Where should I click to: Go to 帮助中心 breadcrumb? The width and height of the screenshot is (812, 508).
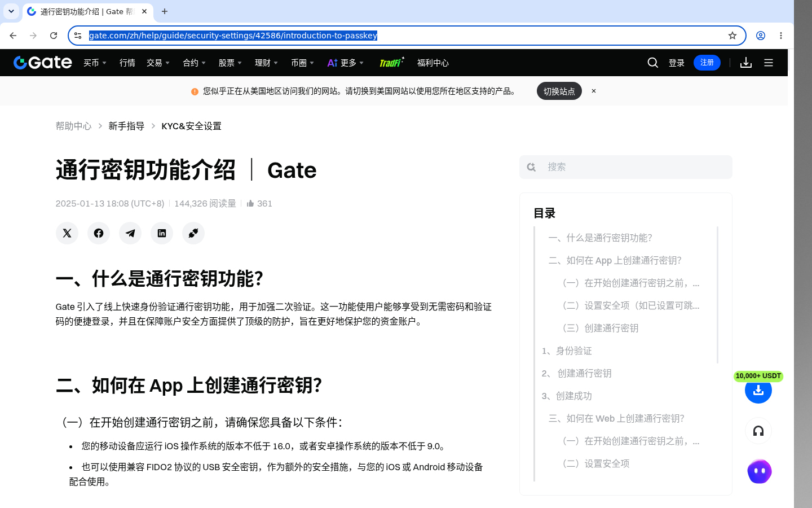coord(73,126)
